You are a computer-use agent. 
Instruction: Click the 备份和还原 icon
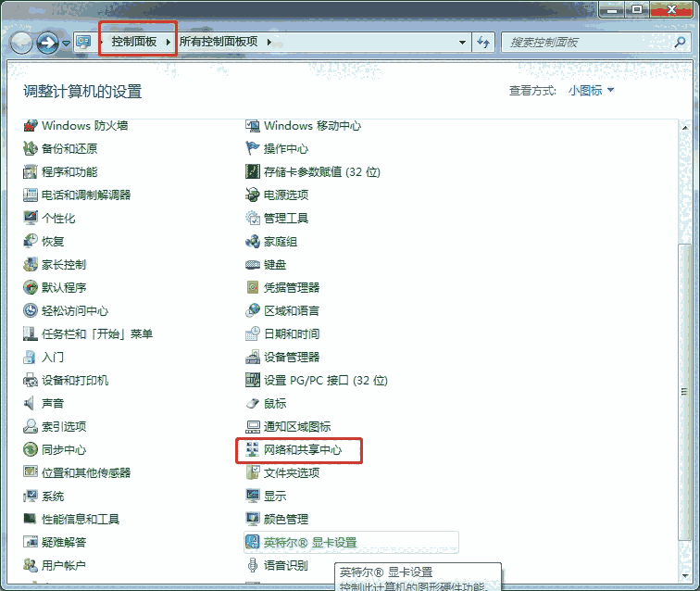pyautogui.click(x=30, y=149)
